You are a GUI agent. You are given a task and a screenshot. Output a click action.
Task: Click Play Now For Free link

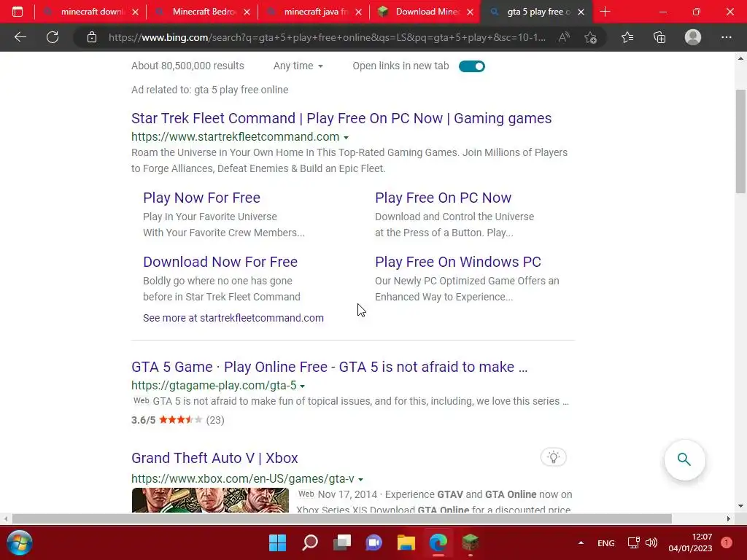coord(201,198)
